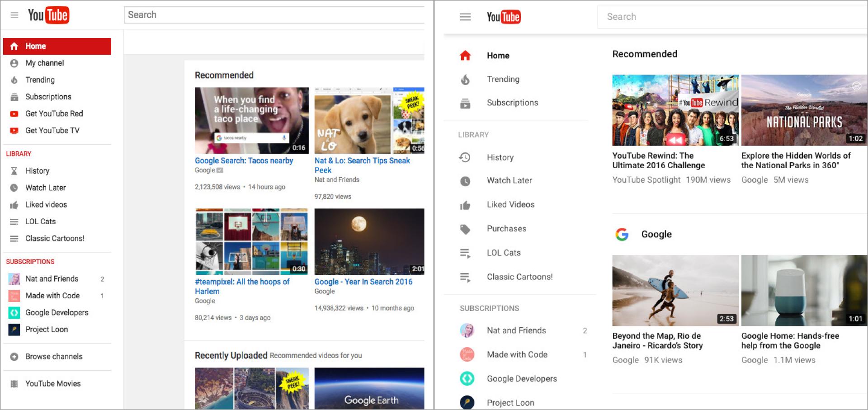Click the Trending flame icon in new sidebar
This screenshot has width=868, height=410.
click(465, 80)
